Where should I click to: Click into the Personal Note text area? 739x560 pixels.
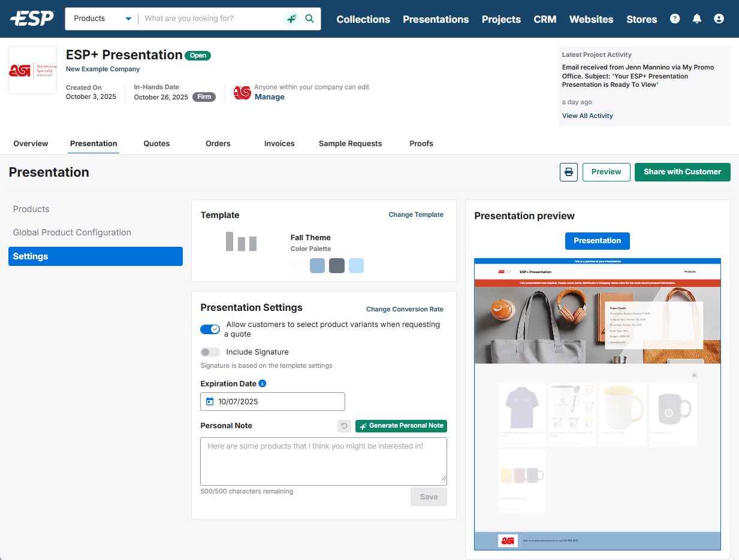(323, 461)
